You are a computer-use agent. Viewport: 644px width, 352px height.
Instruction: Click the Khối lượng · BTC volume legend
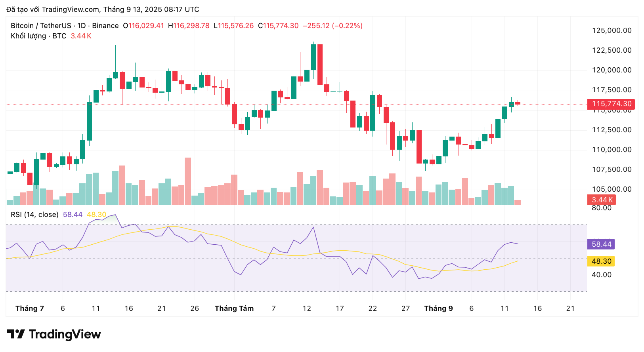(38, 36)
